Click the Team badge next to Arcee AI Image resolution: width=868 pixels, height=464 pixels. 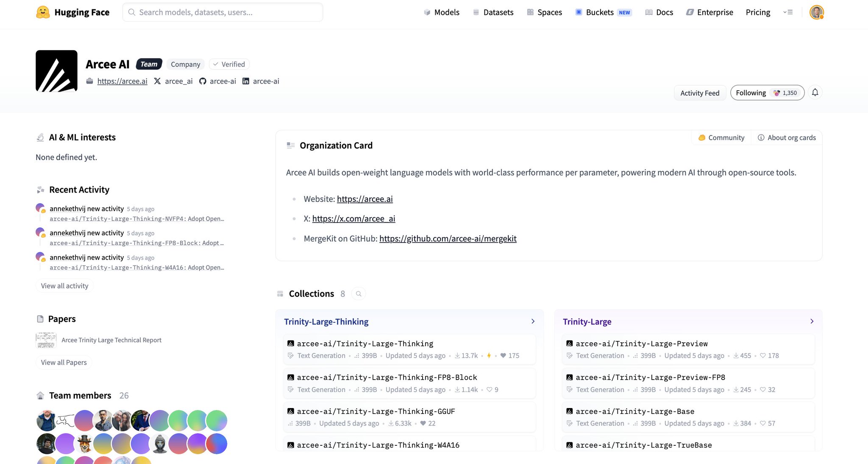(149, 64)
